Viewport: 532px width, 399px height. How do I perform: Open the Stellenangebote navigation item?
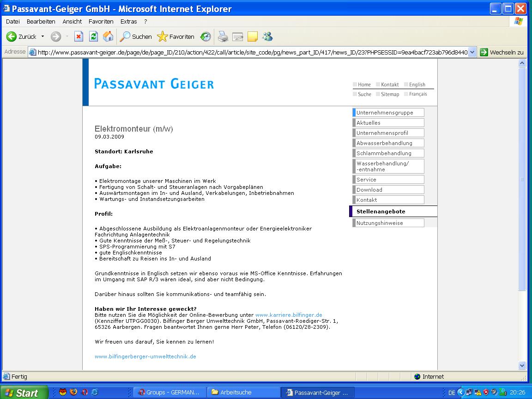(381, 212)
